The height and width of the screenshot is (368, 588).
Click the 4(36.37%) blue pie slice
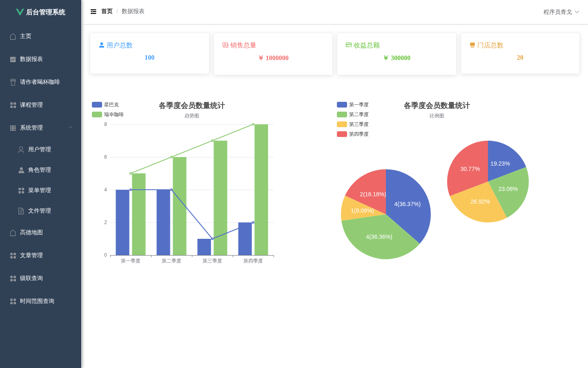click(408, 204)
